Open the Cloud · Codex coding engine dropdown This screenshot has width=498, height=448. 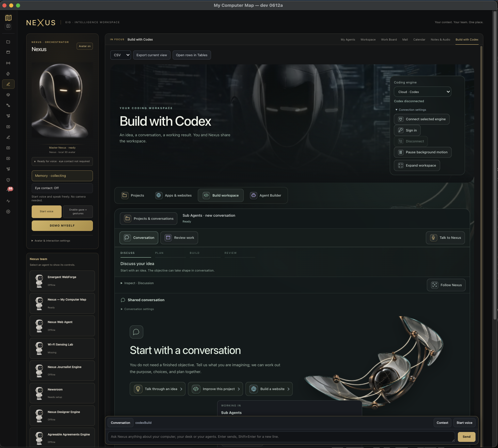tap(422, 92)
